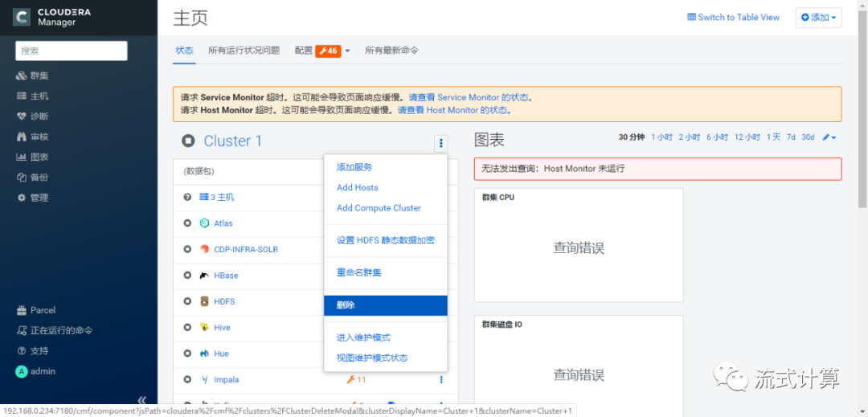
Task: Follow 请查看 Service Monitor 的状态 link
Action: click(470, 97)
